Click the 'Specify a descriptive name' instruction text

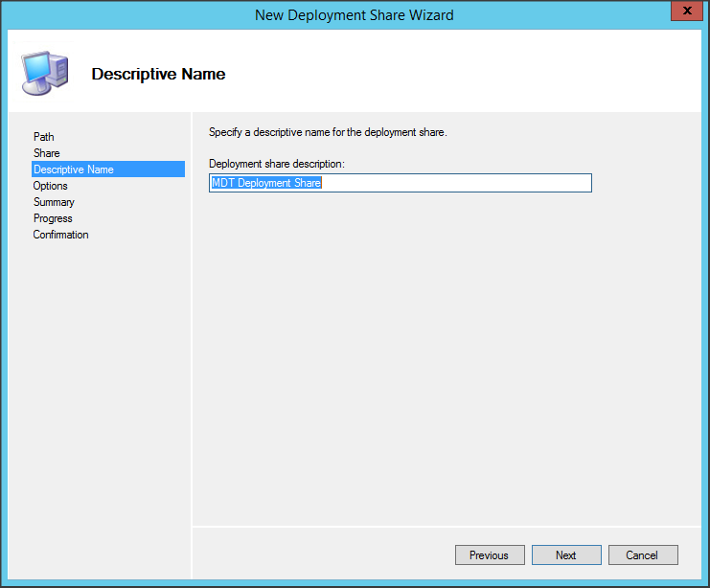(x=328, y=132)
